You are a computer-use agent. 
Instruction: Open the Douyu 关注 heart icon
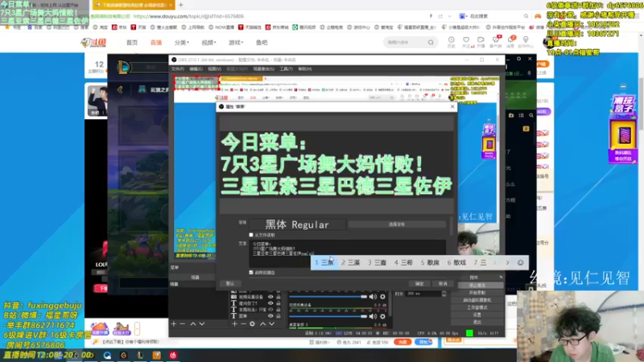pos(466,42)
